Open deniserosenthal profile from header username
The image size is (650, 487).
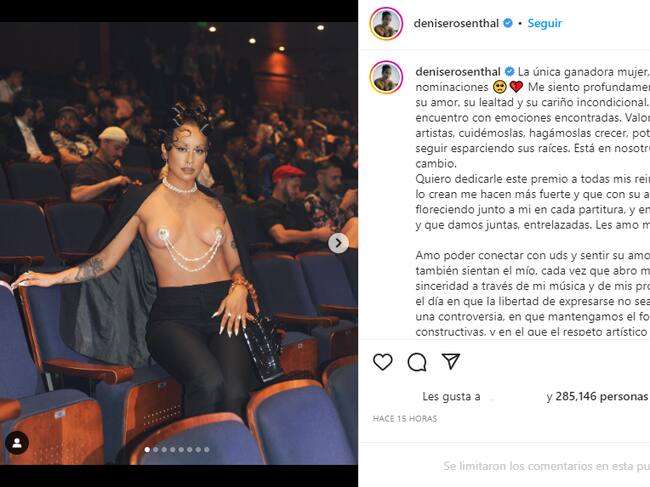(x=456, y=23)
